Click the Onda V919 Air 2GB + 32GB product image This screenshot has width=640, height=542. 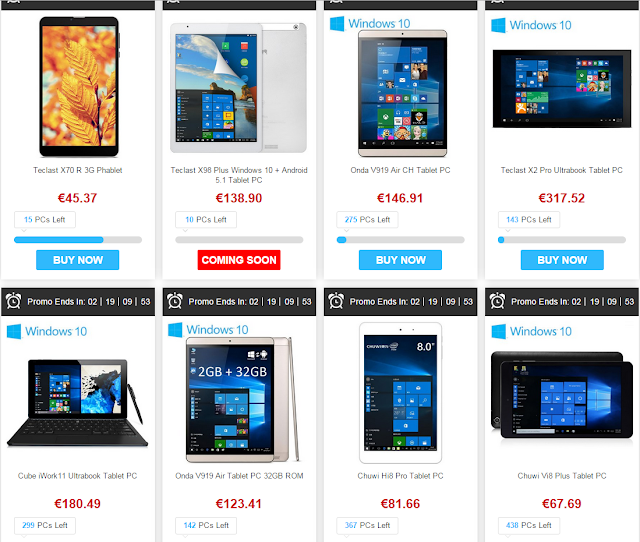tap(242, 400)
